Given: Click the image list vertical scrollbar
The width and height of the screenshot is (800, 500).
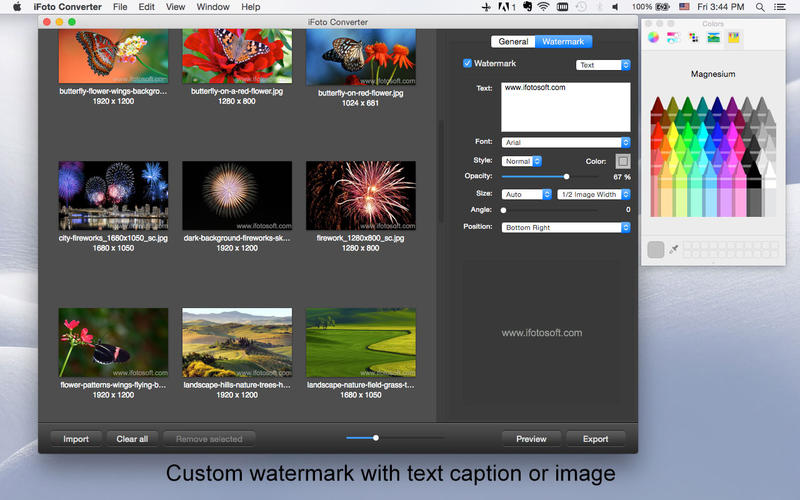Looking at the screenshot, I should pos(441,170).
